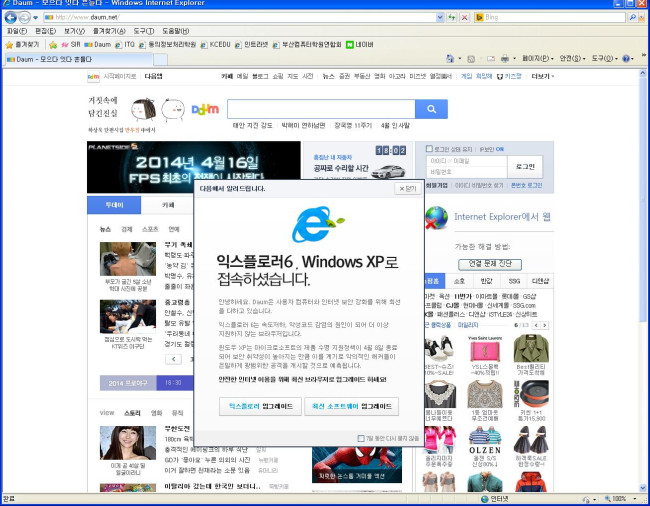This screenshot has width=650, height=506.
Task: Click the 최신 소프트웨어 업그레이드 button
Action: coord(352,406)
